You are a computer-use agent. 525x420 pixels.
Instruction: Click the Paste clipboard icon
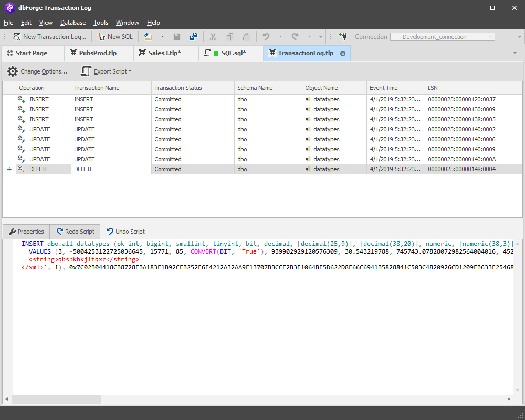(x=246, y=37)
